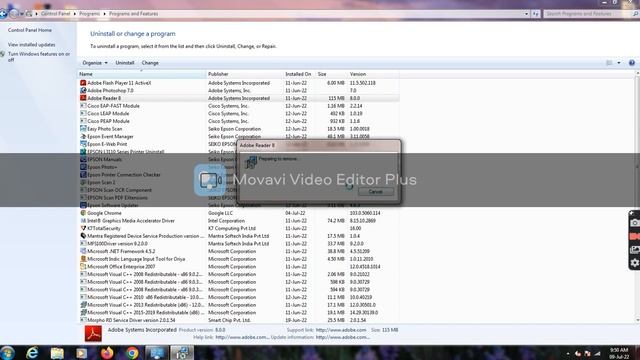Sort the list by Publisher column
Screen dimensions: 640x360
245,74
